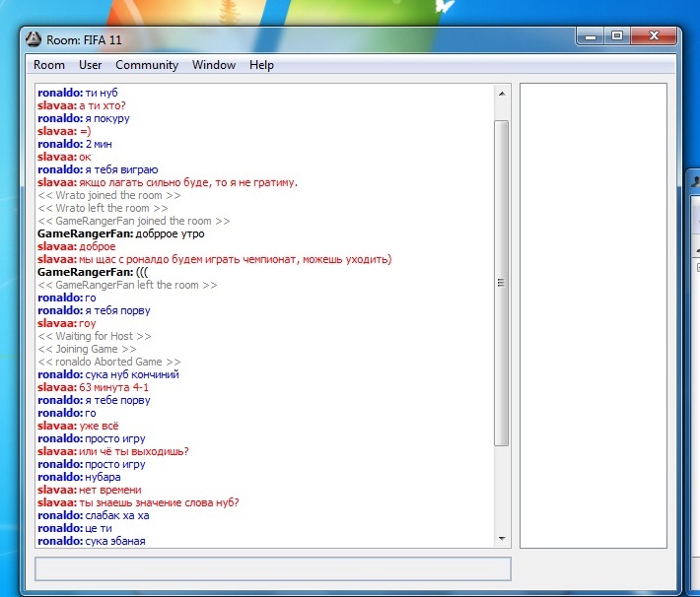Viewport: 700px width, 597px height.
Task: Click the 'Joining Game' notice
Action: [x=87, y=349]
